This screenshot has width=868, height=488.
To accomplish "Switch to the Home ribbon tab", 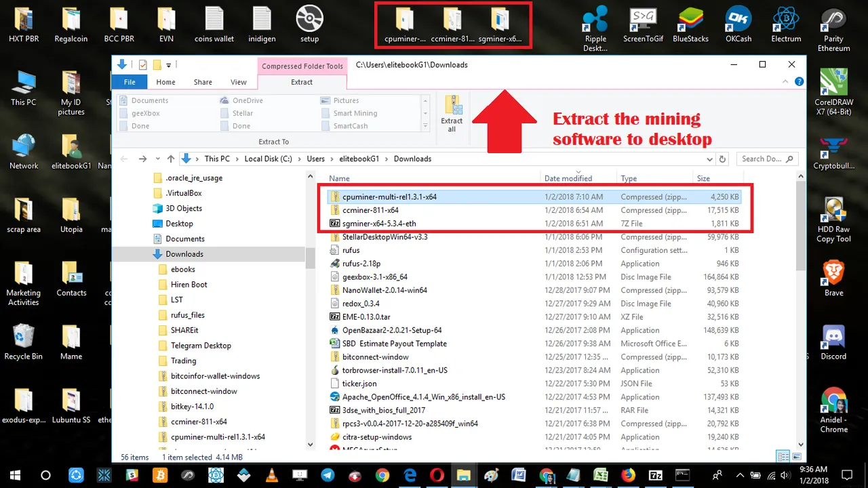I will (x=166, y=82).
